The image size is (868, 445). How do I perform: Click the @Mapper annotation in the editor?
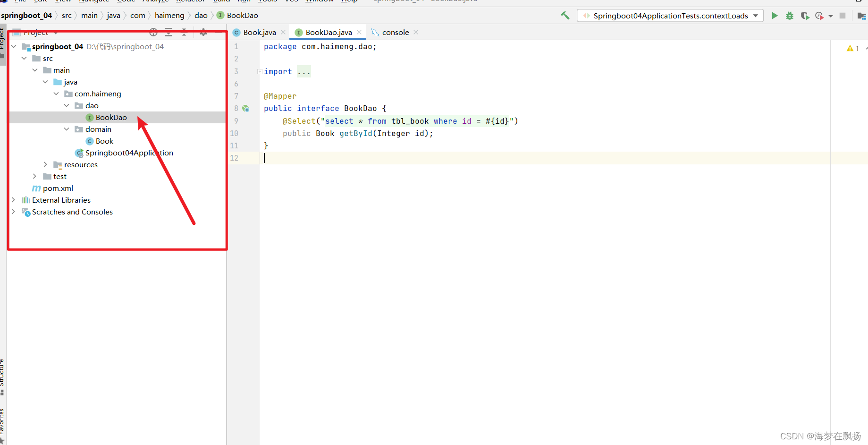click(280, 96)
